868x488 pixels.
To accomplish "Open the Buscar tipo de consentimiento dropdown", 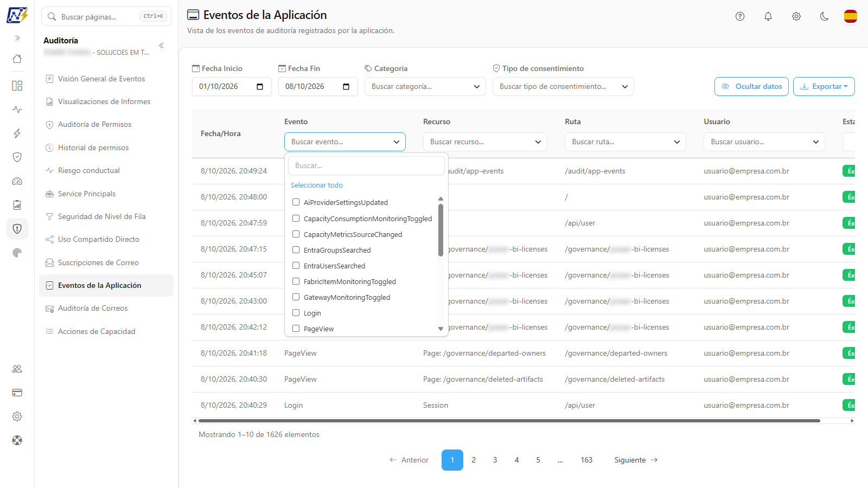I will click(563, 87).
